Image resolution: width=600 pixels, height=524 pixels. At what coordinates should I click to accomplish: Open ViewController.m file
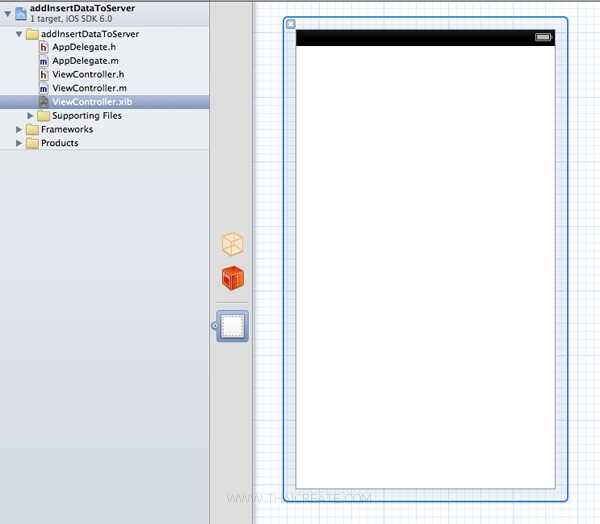[x=90, y=88]
